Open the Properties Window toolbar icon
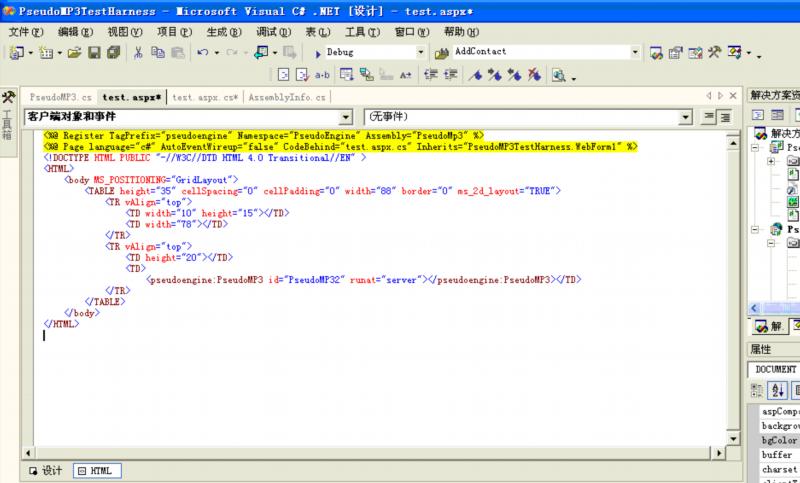This screenshot has width=800, height=483. coord(676,52)
